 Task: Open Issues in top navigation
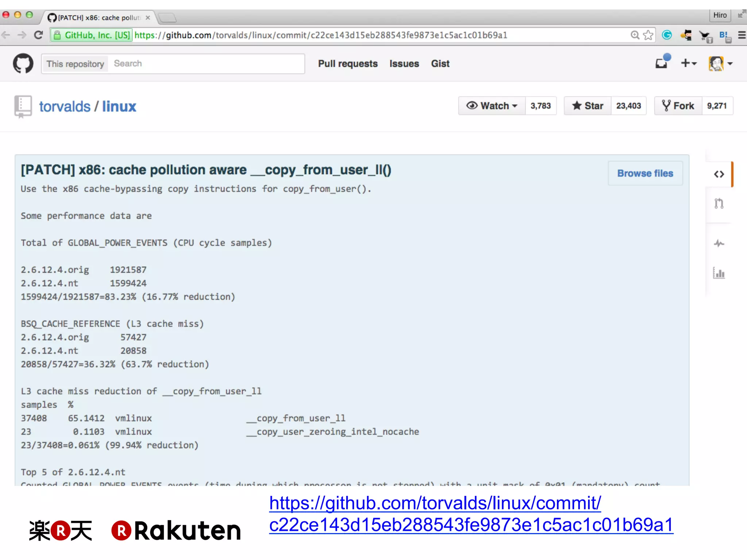coord(404,64)
